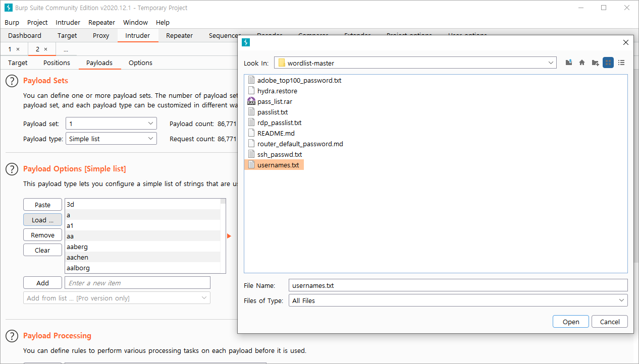Open the Positions sub-tab
639x364 pixels.
tap(57, 63)
